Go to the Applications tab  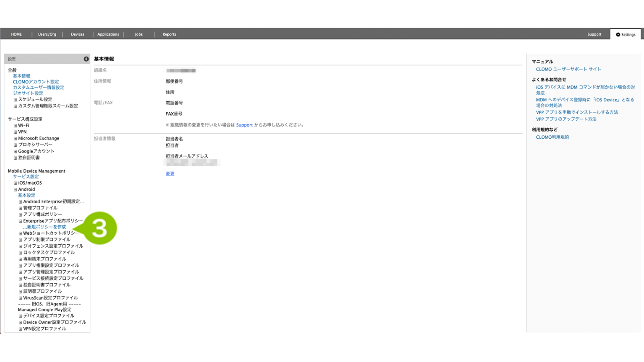tap(108, 34)
